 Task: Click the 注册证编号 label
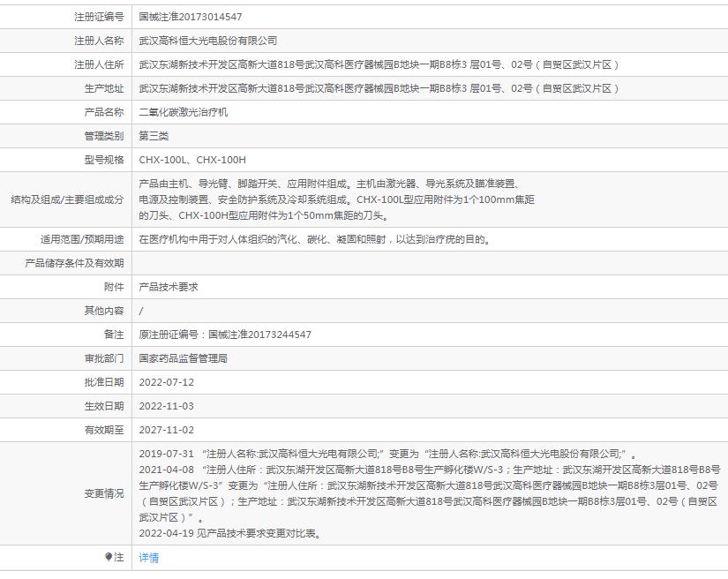[99, 17]
